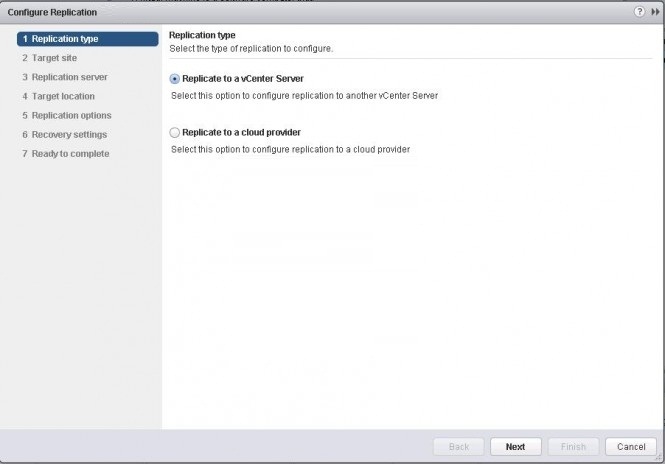Go to step 1 Replication type
The height and width of the screenshot is (464, 665).
pyautogui.click(x=88, y=39)
